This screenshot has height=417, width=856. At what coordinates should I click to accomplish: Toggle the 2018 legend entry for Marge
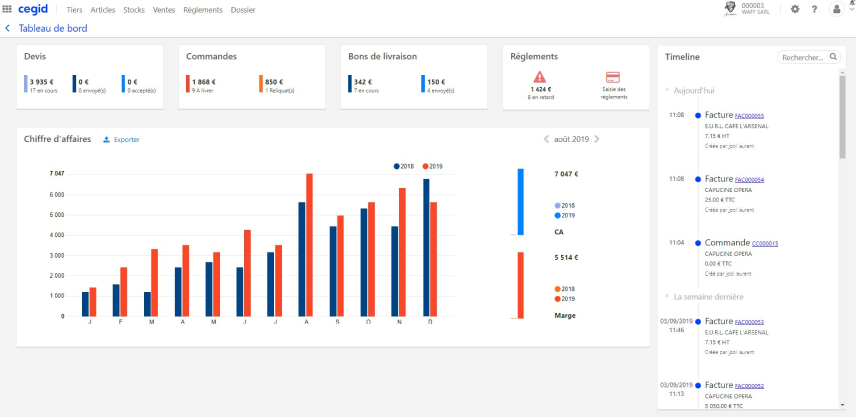click(x=564, y=289)
